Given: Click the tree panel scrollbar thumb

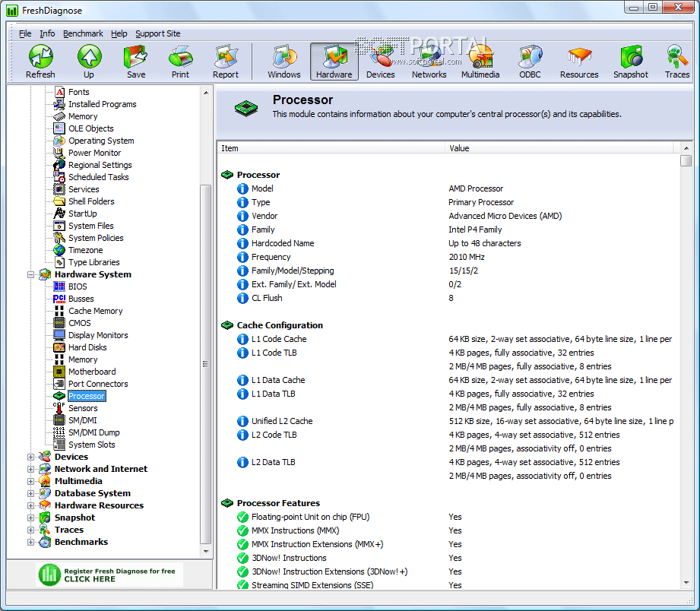Looking at the screenshot, I should click(206, 364).
